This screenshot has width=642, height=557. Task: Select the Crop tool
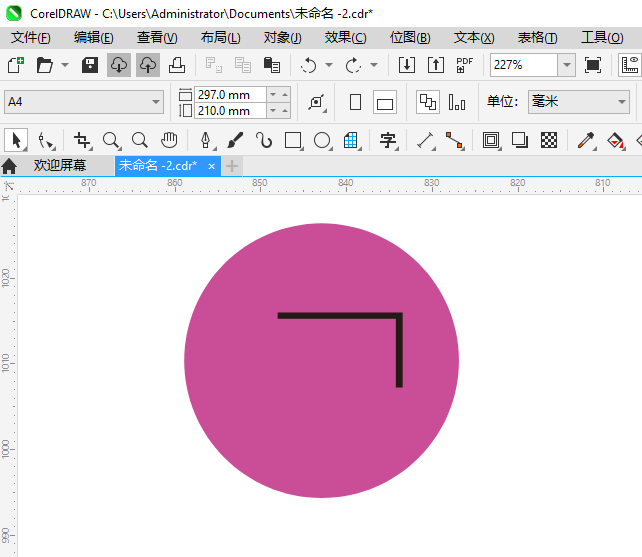tap(83, 140)
